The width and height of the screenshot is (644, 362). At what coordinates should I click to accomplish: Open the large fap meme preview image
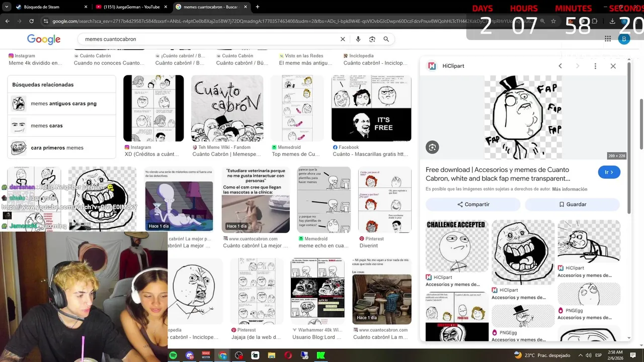click(523, 117)
